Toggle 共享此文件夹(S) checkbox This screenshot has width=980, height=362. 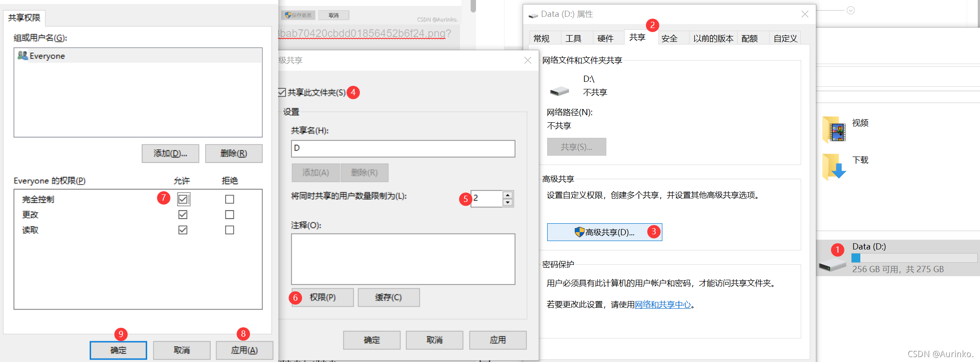pos(282,93)
